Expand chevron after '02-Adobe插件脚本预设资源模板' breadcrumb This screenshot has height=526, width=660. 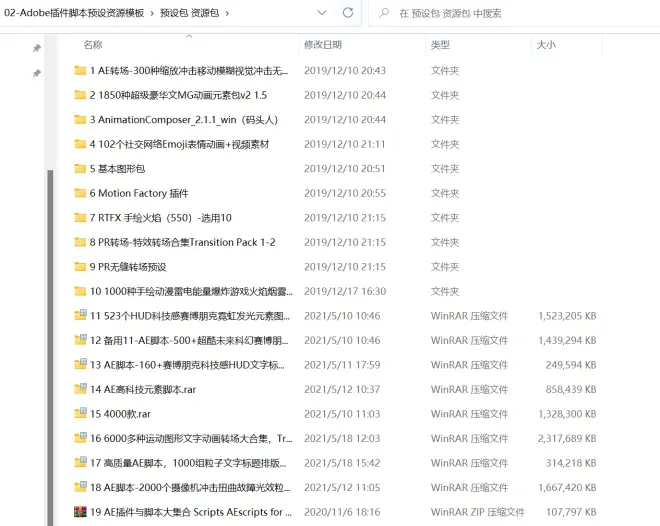point(152,13)
